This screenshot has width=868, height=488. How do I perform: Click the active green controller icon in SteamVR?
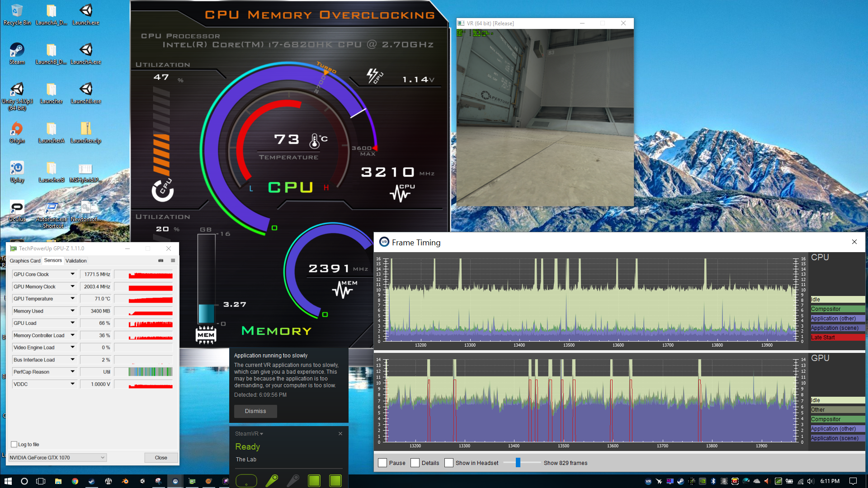point(272,481)
